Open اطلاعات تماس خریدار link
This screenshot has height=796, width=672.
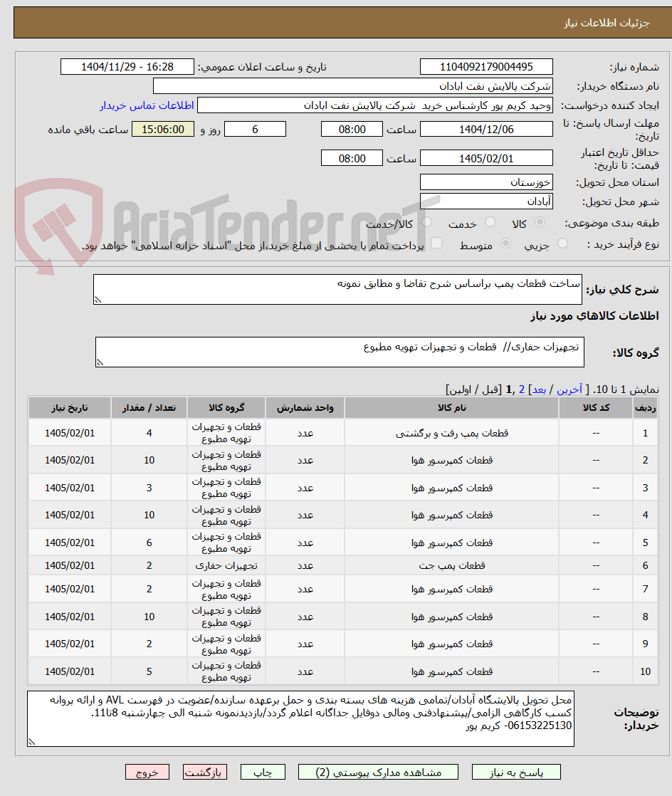(x=147, y=105)
